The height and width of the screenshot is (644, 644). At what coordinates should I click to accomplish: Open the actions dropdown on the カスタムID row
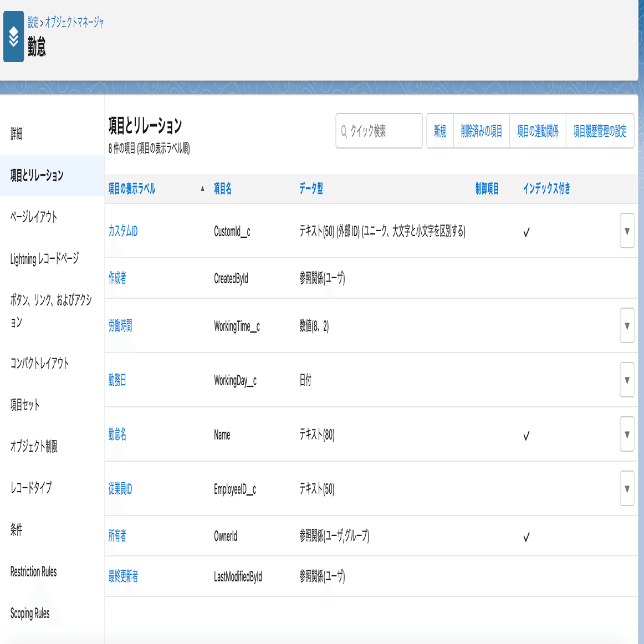(627, 231)
